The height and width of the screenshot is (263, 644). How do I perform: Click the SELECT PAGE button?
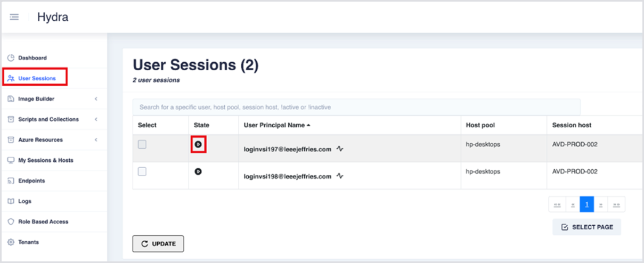click(x=586, y=227)
